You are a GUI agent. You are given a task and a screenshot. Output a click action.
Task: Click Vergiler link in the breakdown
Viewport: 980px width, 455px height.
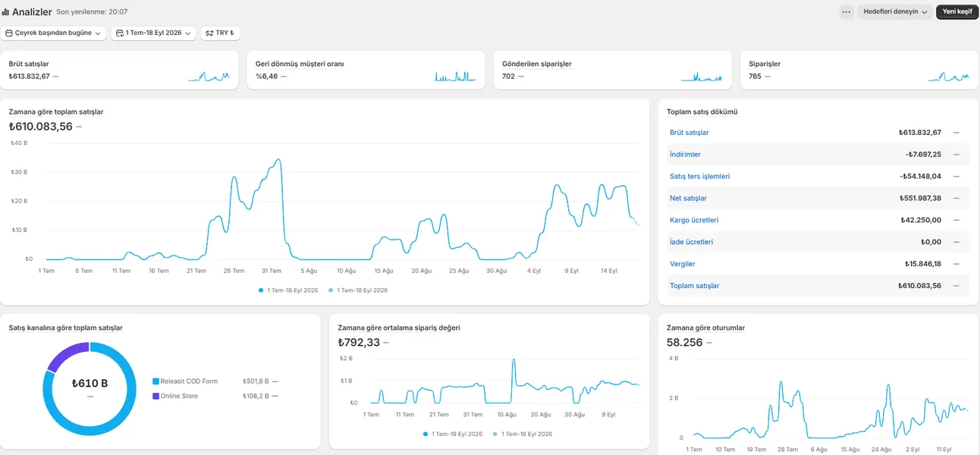pyautogui.click(x=683, y=264)
